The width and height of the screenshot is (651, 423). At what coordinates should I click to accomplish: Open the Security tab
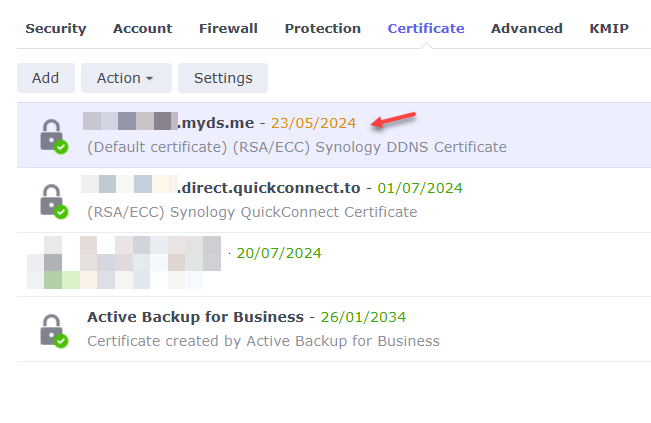(x=56, y=29)
